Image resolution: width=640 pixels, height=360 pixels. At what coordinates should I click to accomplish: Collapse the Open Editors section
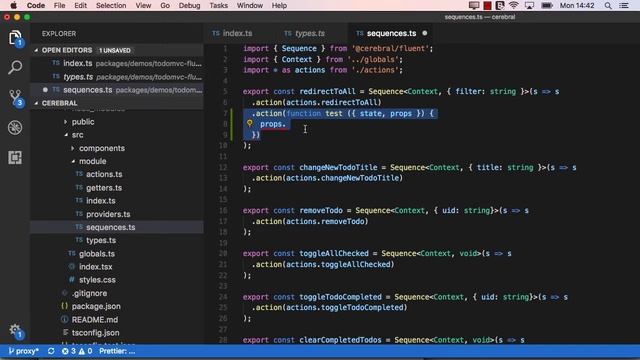[67, 50]
